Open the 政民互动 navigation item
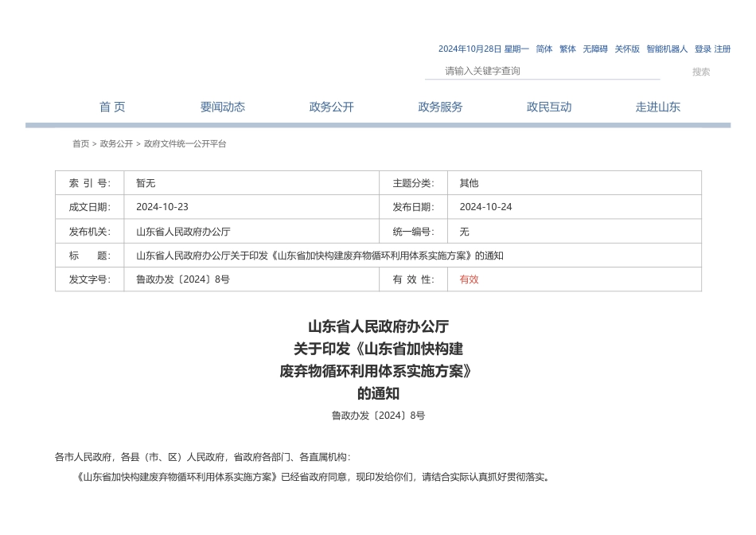This screenshot has width=756, height=535. click(x=548, y=107)
